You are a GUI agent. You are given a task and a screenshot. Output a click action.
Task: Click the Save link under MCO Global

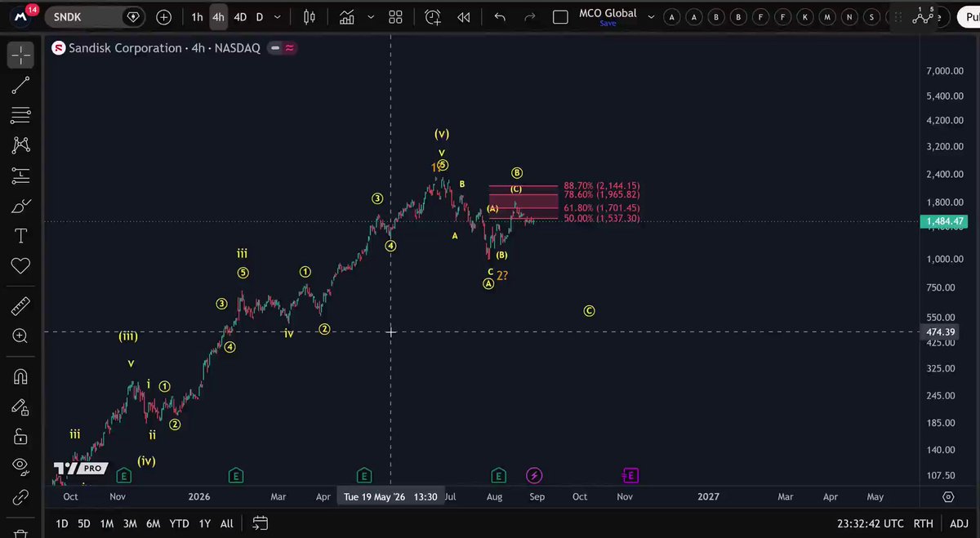[608, 24]
